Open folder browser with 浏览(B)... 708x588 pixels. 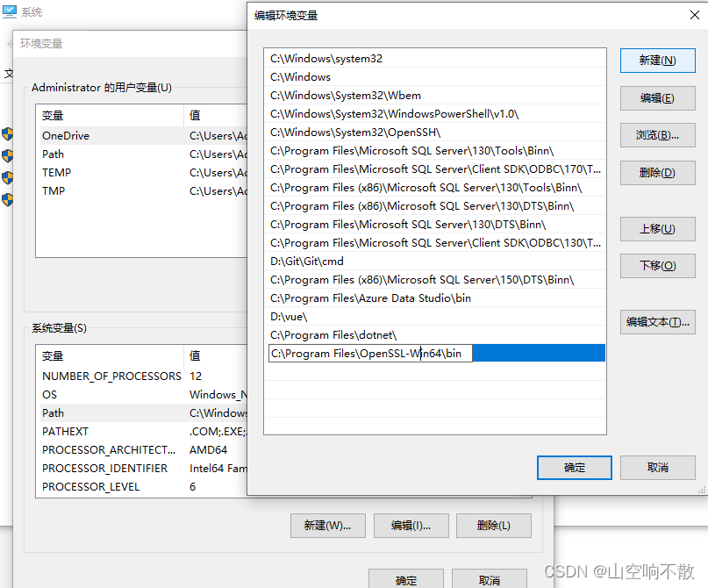657,135
